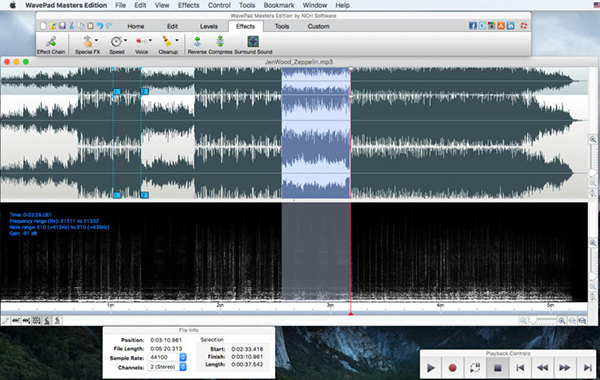Open the File menu
The image size is (600, 380).
click(121, 5)
